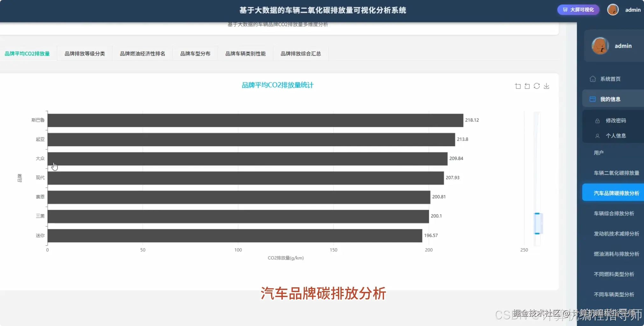Screen dimensions: 644x326
Task: Switch to the 品牌燃油经济性排名 tab
Action: 142,53
